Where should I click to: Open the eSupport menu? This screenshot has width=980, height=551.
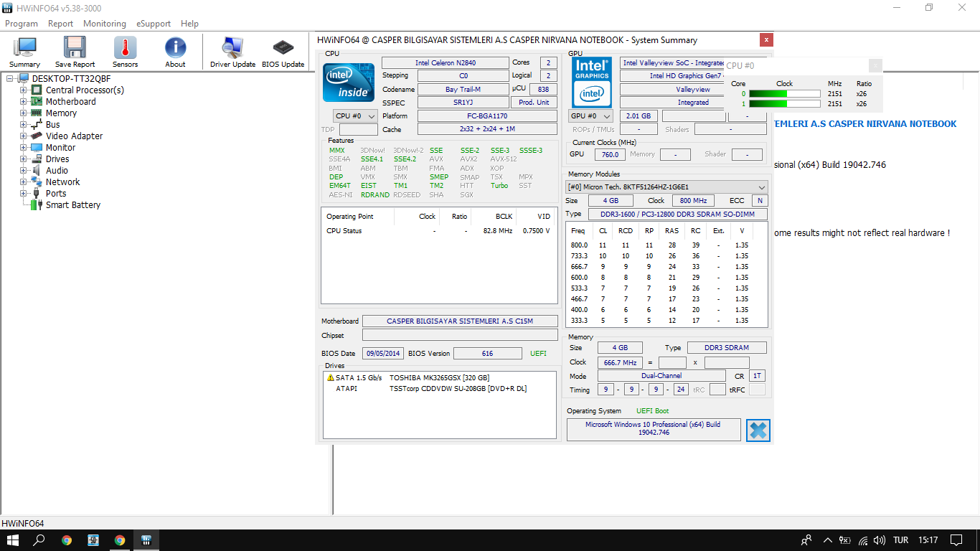point(153,24)
